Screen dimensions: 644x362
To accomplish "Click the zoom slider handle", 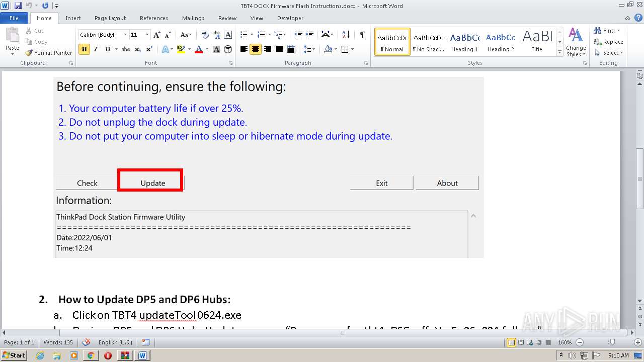I will click(x=612, y=342).
